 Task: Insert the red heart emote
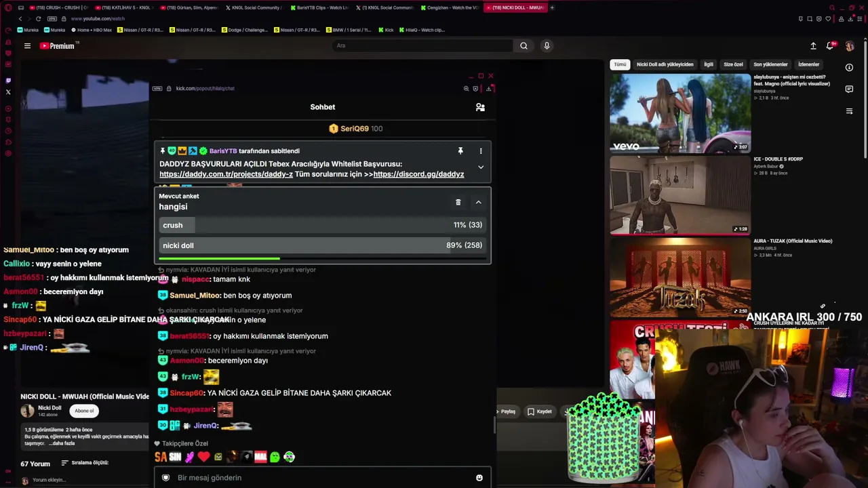[x=203, y=457]
